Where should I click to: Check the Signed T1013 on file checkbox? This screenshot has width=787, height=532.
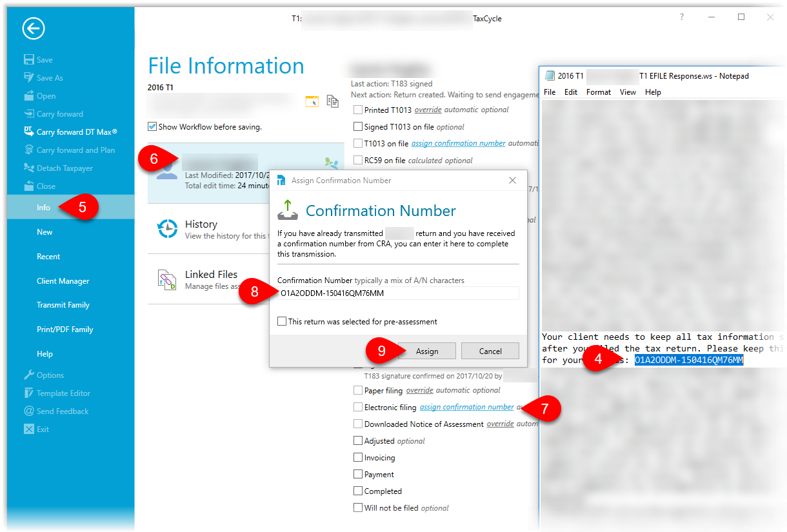click(x=358, y=126)
